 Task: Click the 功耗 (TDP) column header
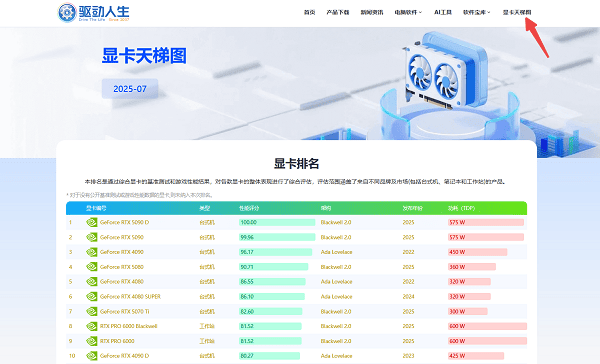click(x=461, y=208)
